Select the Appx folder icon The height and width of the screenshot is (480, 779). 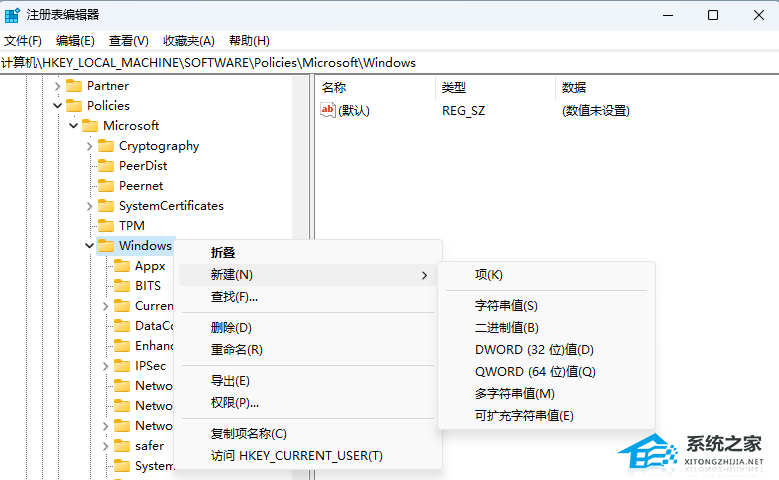tap(122, 266)
